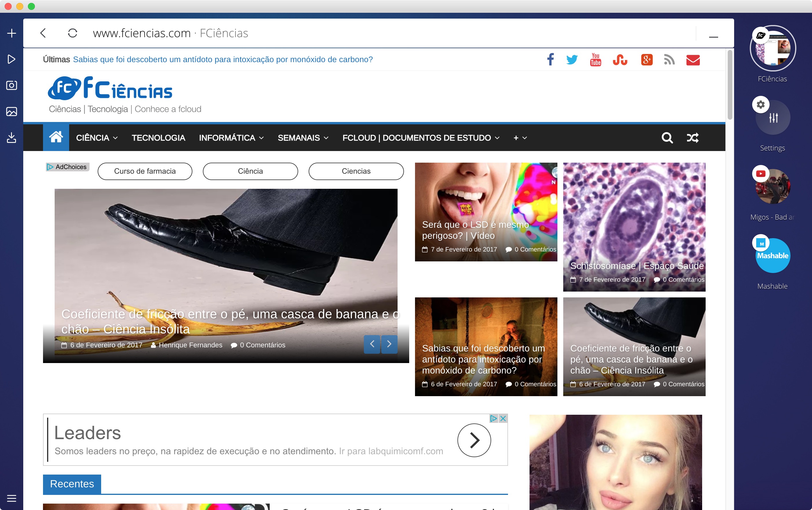
Task: Click the circular arrow button on Leaders ad
Action: click(474, 440)
